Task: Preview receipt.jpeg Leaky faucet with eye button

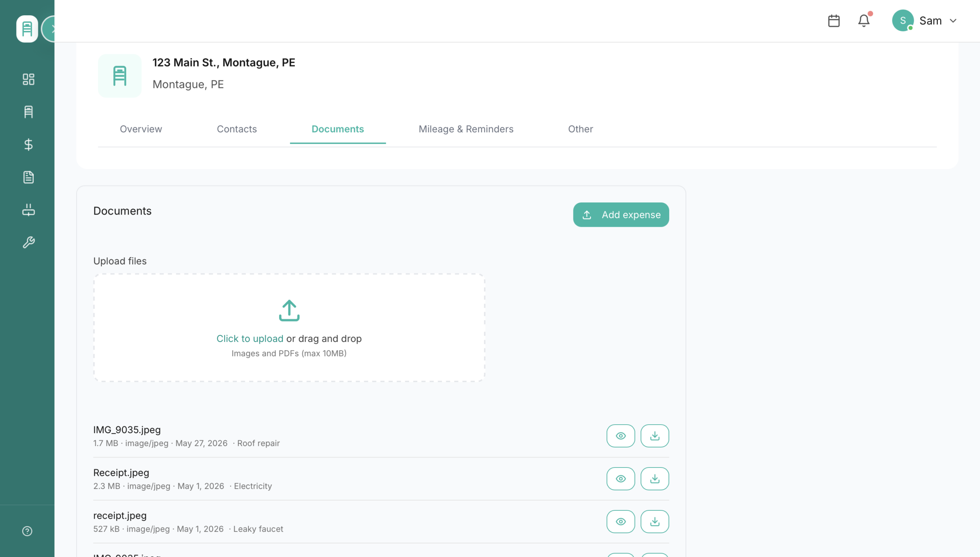Action: [621, 521]
